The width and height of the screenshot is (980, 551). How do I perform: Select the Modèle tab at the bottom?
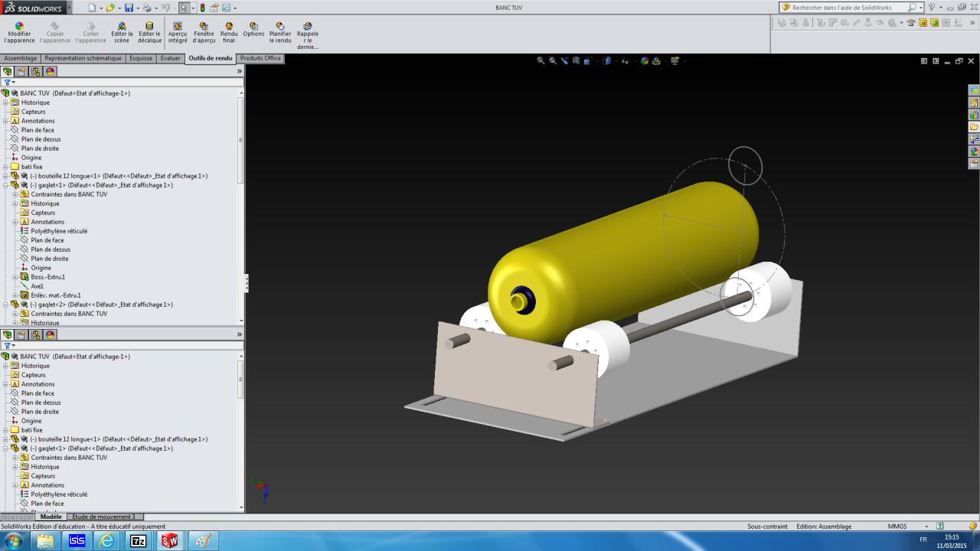point(51,517)
